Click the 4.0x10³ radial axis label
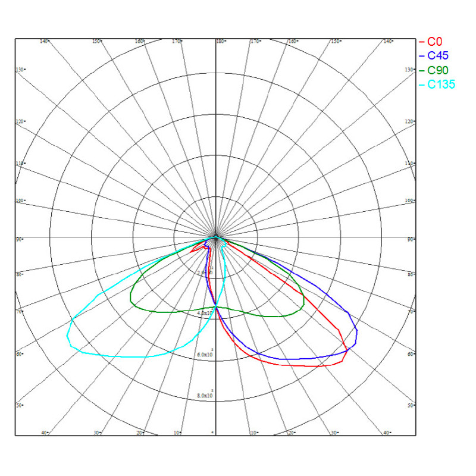 (x=205, y=312)
